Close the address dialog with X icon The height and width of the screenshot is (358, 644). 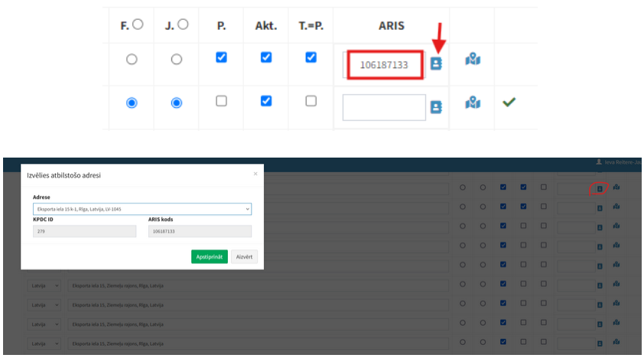(255, 174)
